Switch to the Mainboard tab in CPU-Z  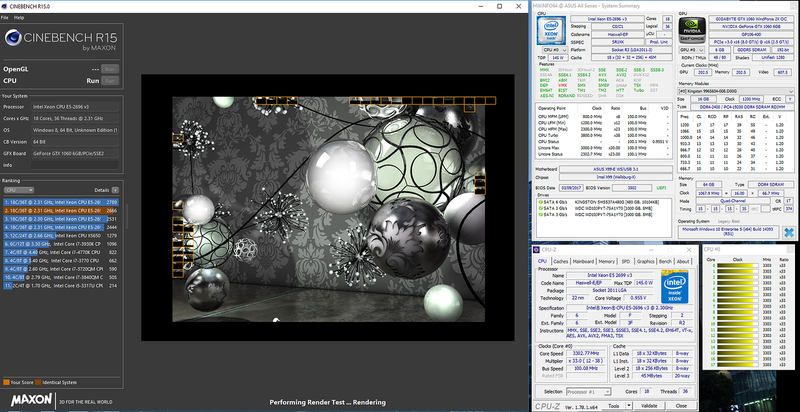tap(583, 261)
